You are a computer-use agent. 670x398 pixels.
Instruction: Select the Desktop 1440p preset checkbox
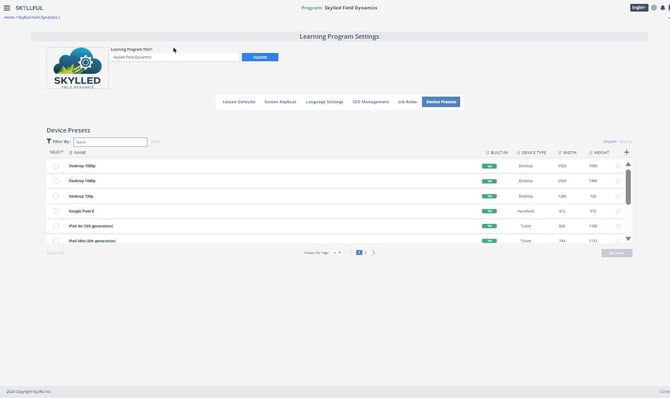point(56,181)
